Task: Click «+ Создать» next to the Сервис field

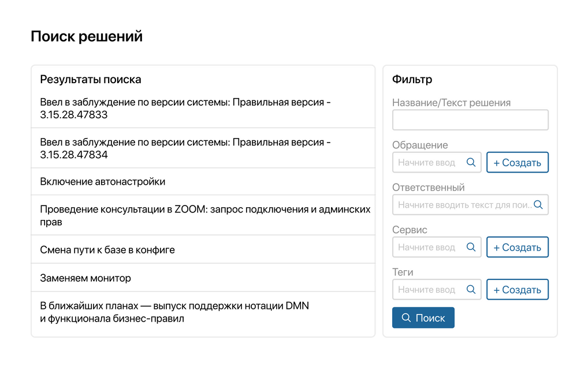Action: [518, 247]
